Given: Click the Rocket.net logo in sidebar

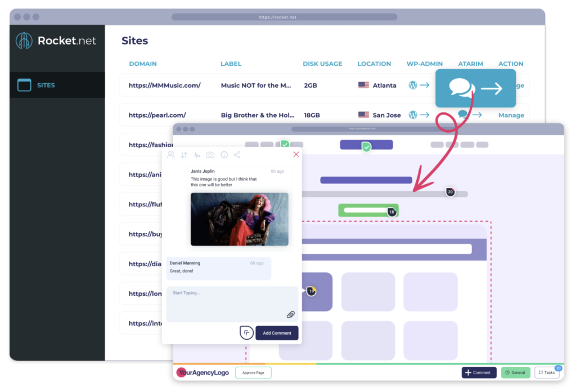Looking at the screenshot, I should (56, 40).
